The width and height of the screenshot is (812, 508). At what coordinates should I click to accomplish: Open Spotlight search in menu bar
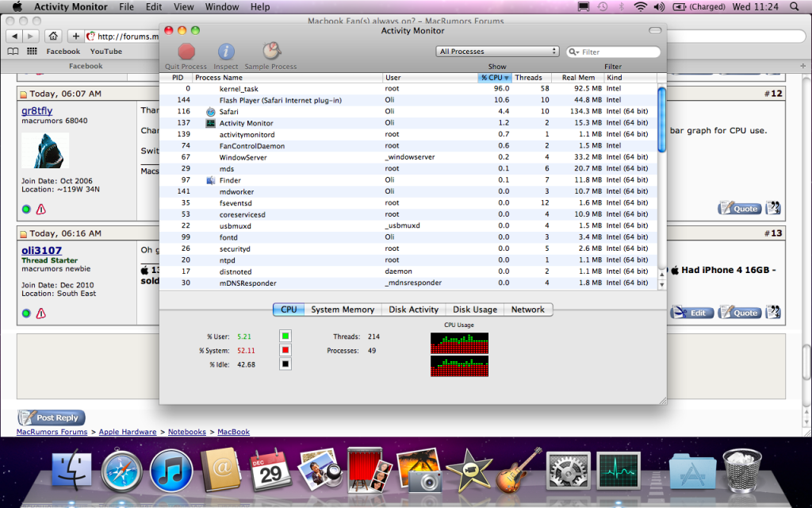click(x=795, y=6)
